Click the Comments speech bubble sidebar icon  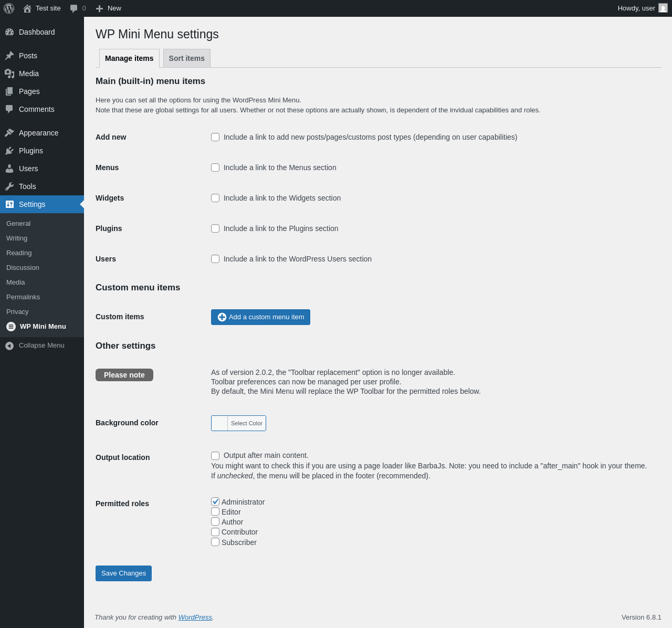pyautogui.click(x=9, y=109)
